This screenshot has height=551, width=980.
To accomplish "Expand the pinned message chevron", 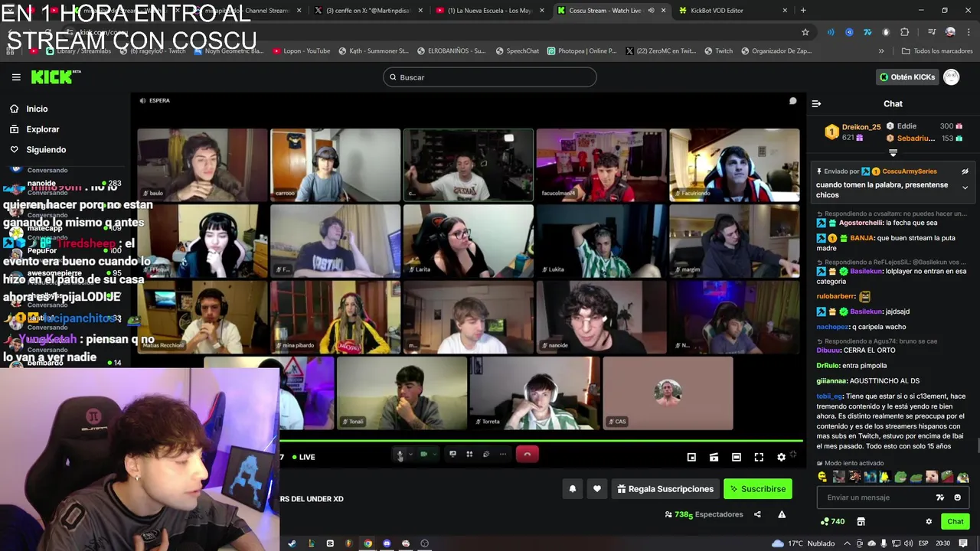I will pos(965,187).
